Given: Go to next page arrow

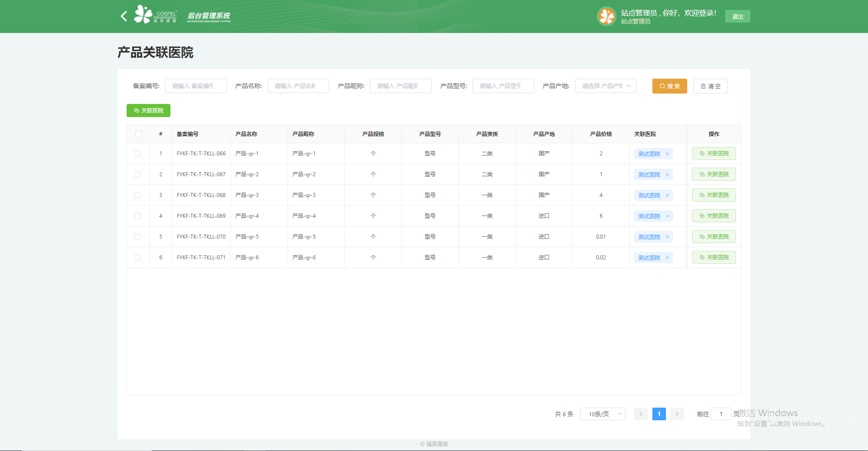Looking at the screenshot, I should [677, 414].
